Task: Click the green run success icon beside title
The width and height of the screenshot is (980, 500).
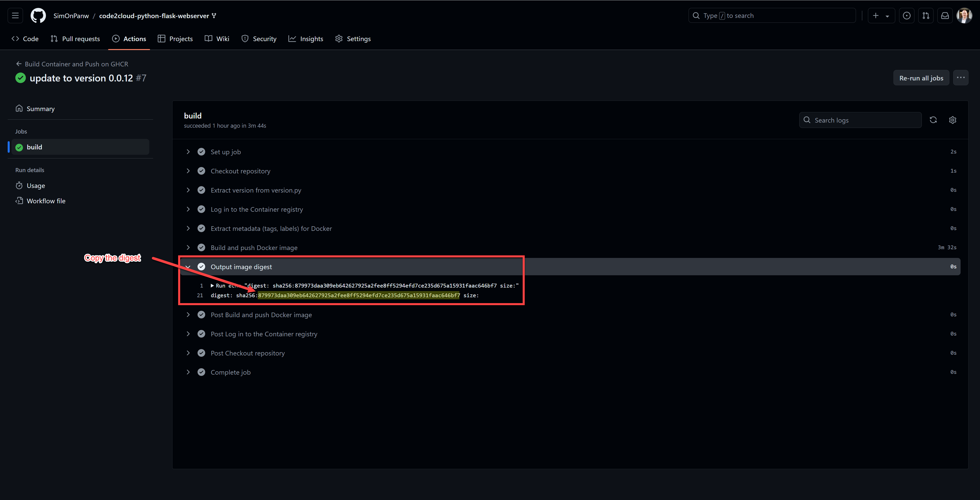Action: pos(20,78)
